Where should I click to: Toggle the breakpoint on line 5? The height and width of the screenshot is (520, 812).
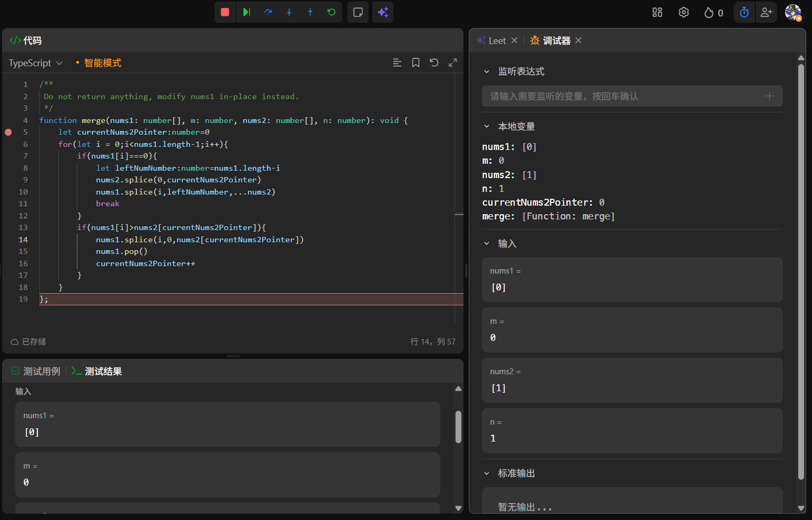[8, 132]
